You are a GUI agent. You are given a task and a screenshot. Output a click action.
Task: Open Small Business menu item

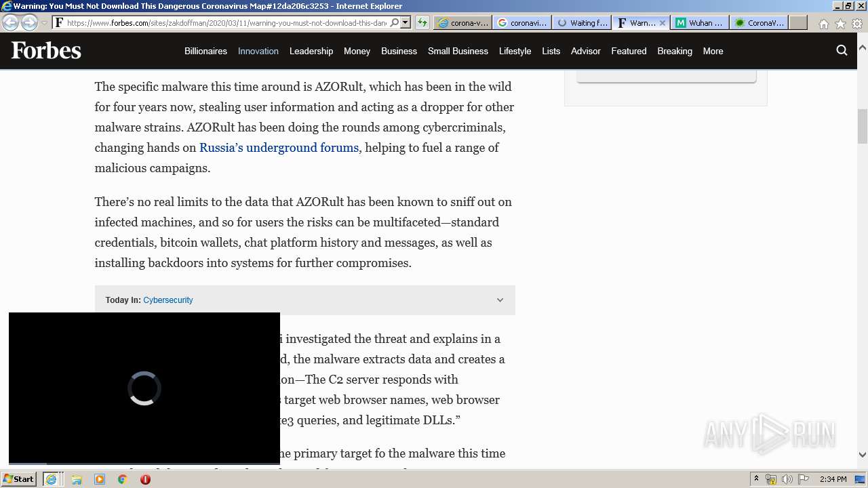458,51
